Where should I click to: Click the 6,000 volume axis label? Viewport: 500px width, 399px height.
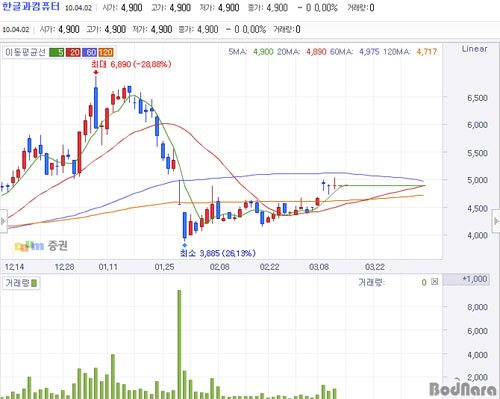click(477, 331)
